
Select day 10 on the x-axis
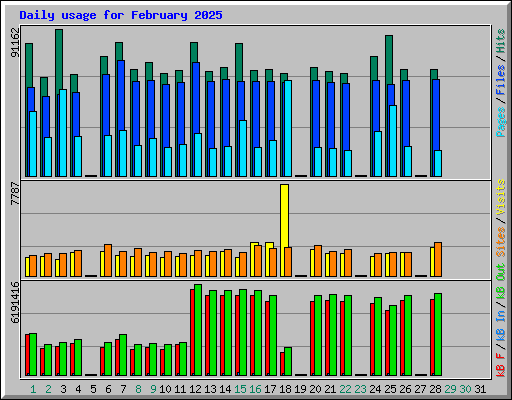pos(165,389)
